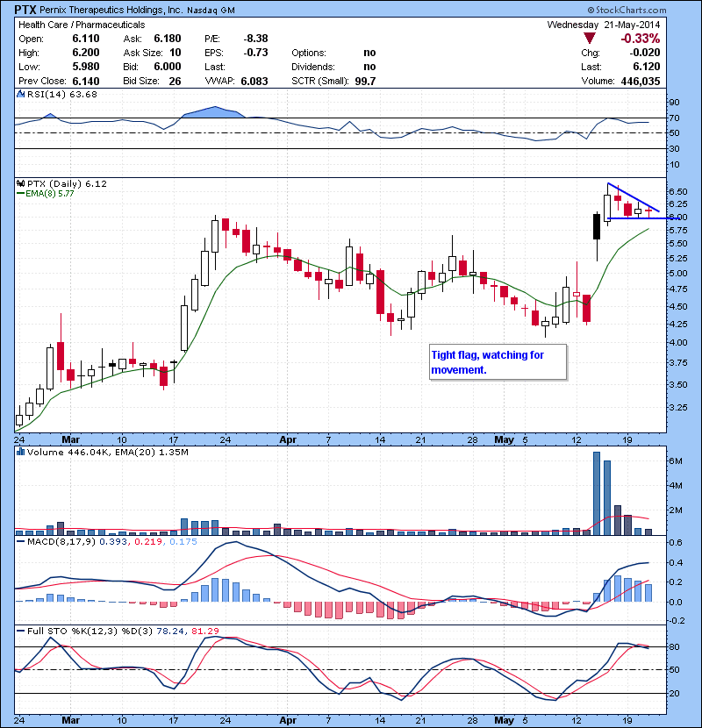
Task: Click the green EMA(8) legend line marker
Action: 20,194
